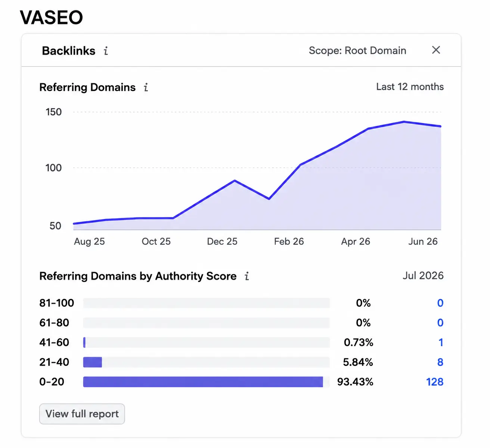Open the View full report button
The height and width of the screenshot is (448, 490).
(82, 414)
